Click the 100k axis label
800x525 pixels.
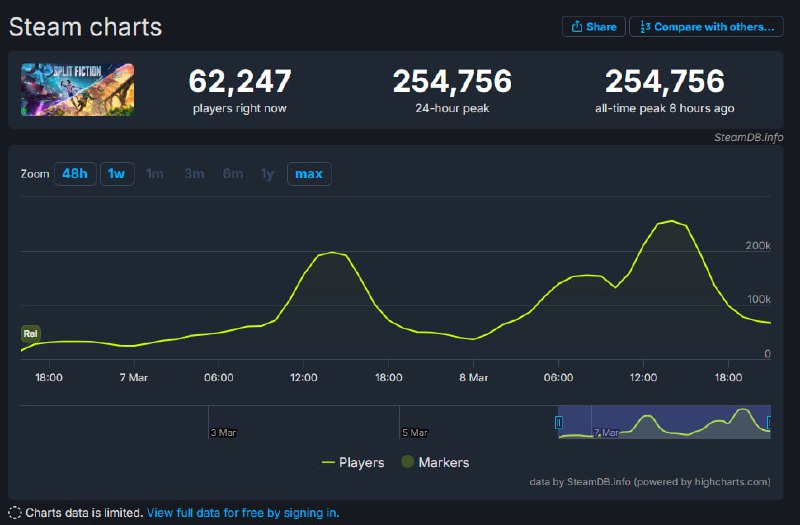759,299
